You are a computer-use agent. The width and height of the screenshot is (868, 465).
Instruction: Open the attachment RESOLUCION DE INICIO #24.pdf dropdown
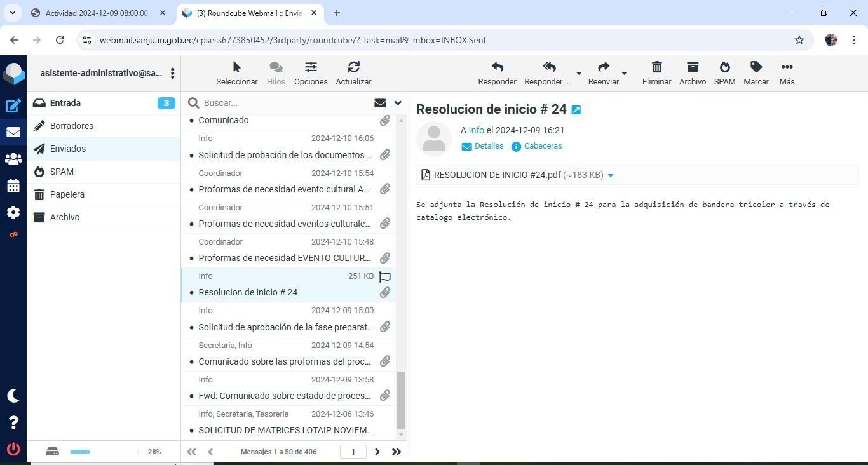tap(611, 175)
